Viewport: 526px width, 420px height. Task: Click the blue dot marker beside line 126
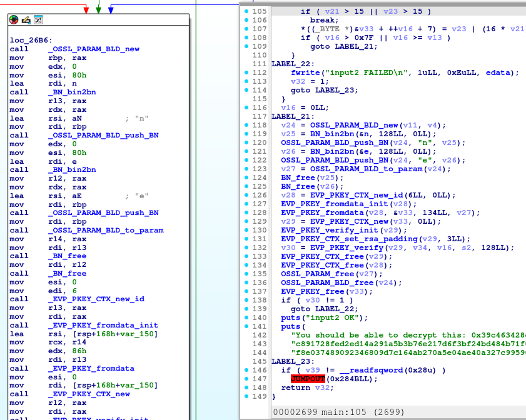pyautogui.click(x=246, y=195)
